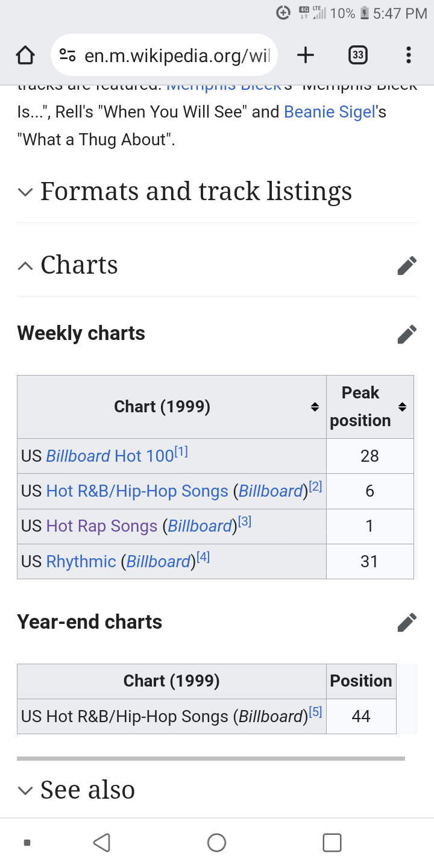Open the Beanie Sigel link
Image resolution: width=434 pixels, height=868 pixels.
[330, 112]
